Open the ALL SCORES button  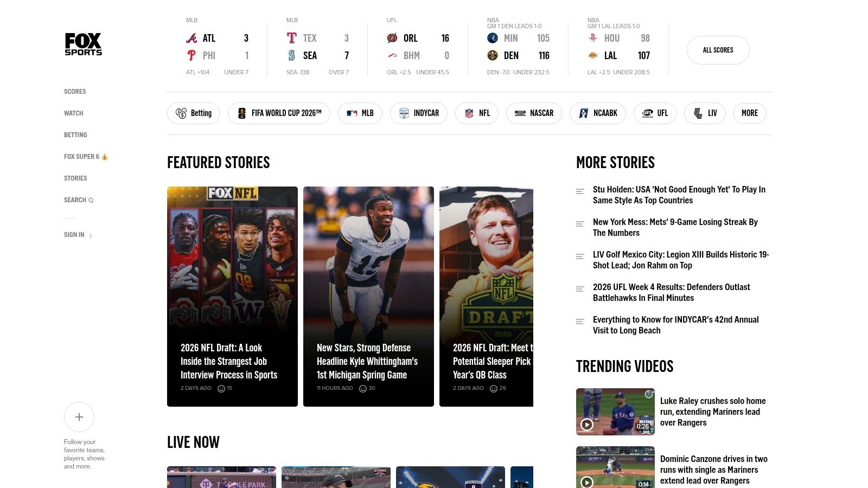click(x=718, y=50)
